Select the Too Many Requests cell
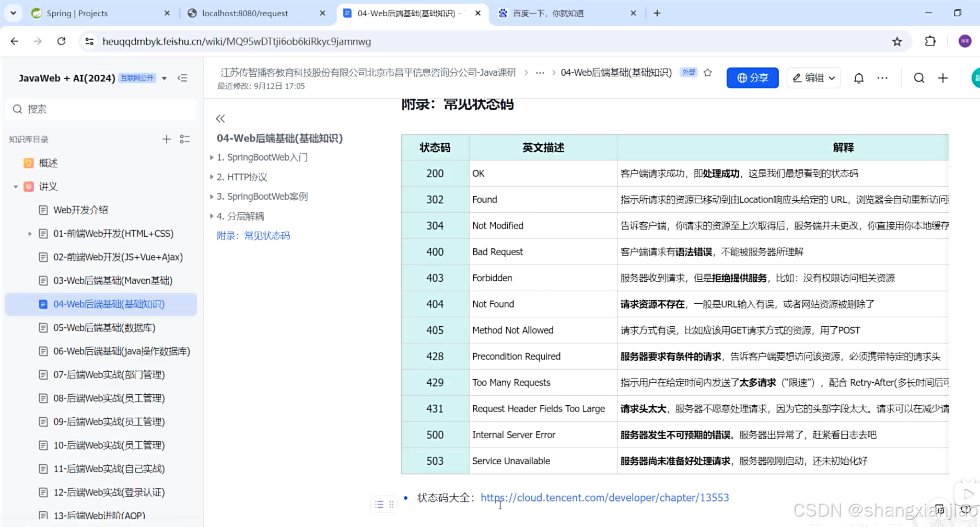The width and height of the screenshot is (980, 527). [x=543, y=383]
